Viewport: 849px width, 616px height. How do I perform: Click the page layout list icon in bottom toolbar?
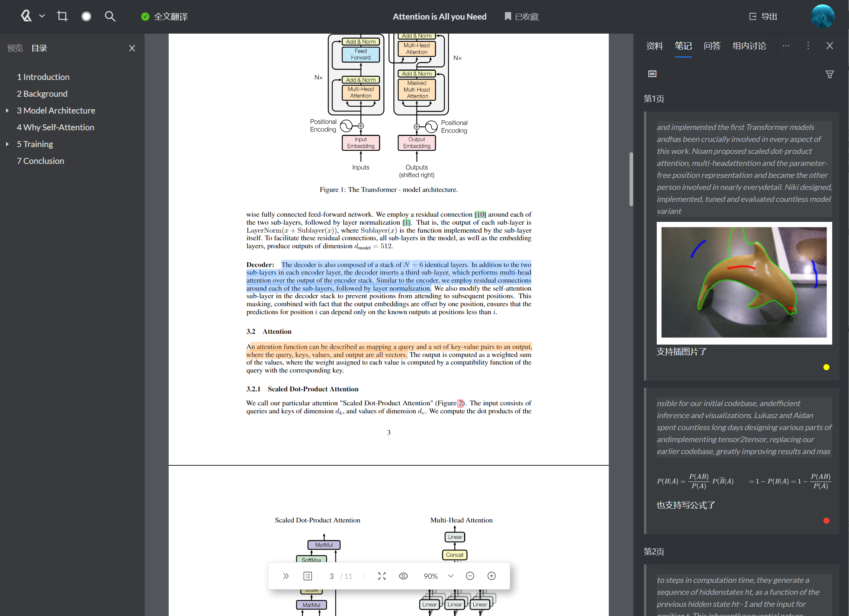tap(307, 576)
